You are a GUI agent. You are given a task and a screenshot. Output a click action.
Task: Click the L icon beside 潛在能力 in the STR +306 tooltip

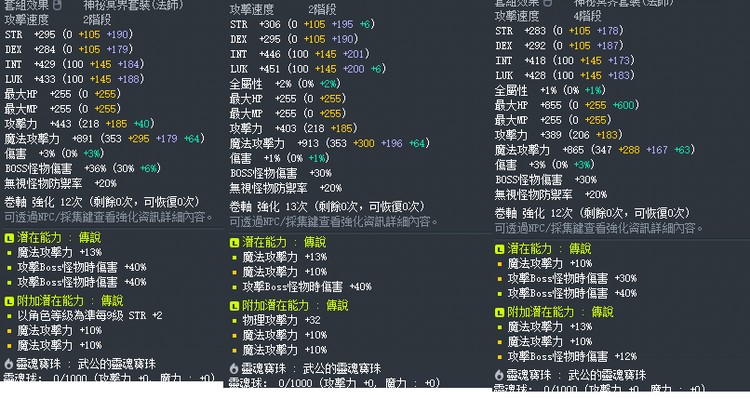(x=234, y=243)
